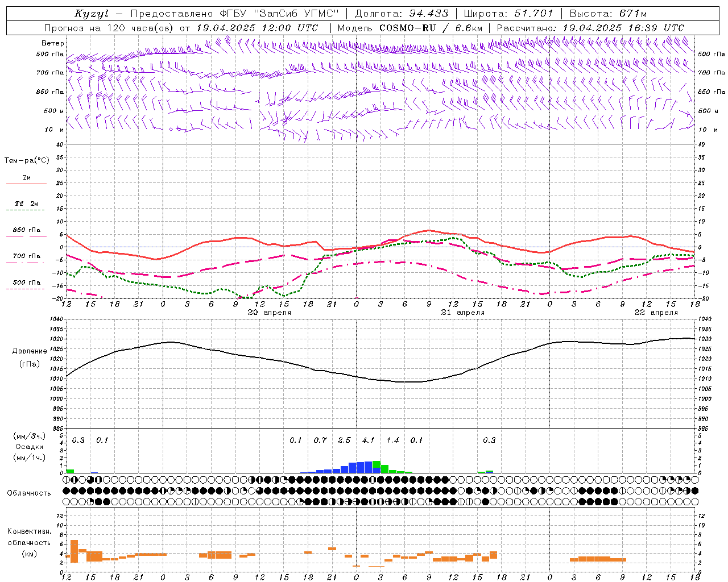Viewport: 728px width, 582px height.
Task: Click the forecast start time "19.04.2025 12:00 UTC"
Action: tap(257, 28)
